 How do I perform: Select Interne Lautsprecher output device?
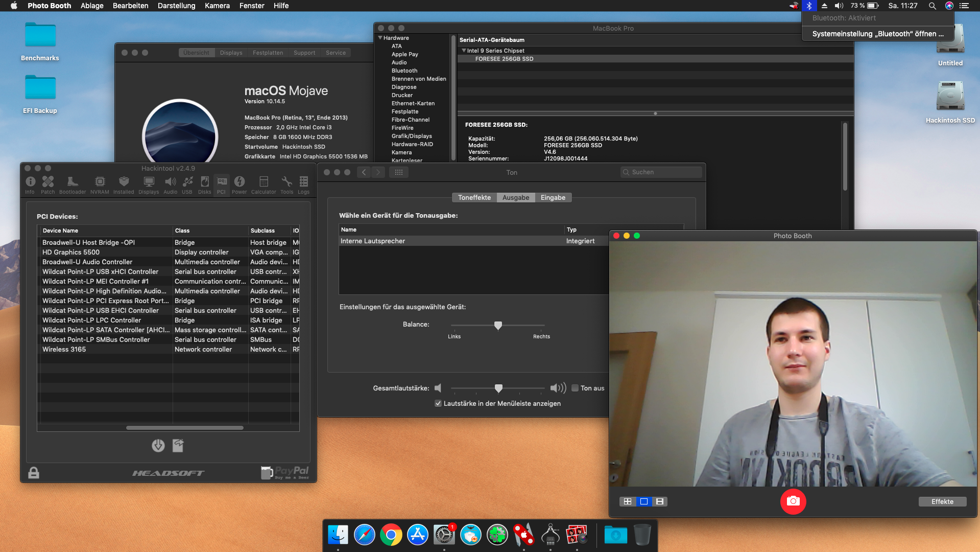pyautogui.click(x=511, y=241)
